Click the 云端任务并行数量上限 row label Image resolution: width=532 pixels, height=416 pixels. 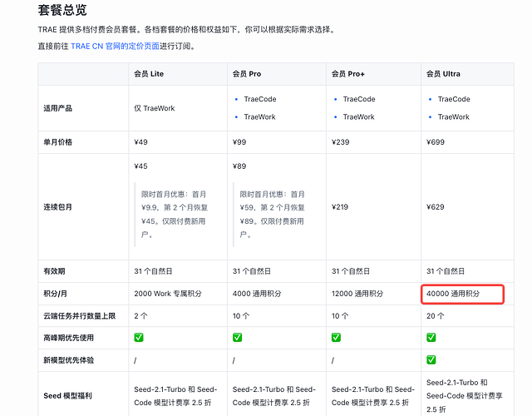pyautogui.click(x=80, y=316)
